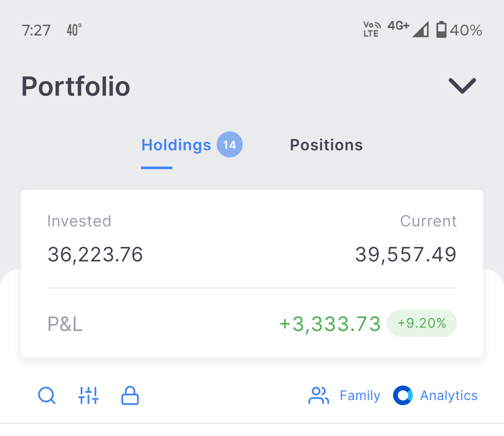Toggle the +9.20% P&L percentage badge

click(422, 323)
